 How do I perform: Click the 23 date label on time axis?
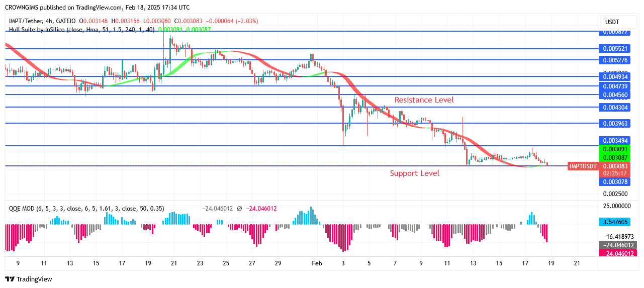200,263
